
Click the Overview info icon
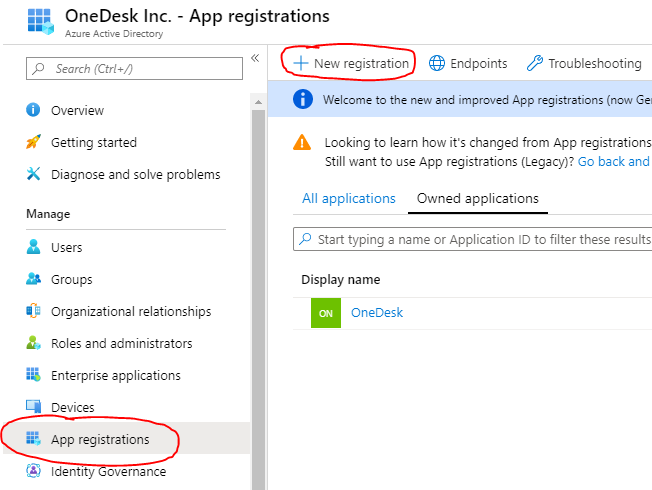[33, 110]
